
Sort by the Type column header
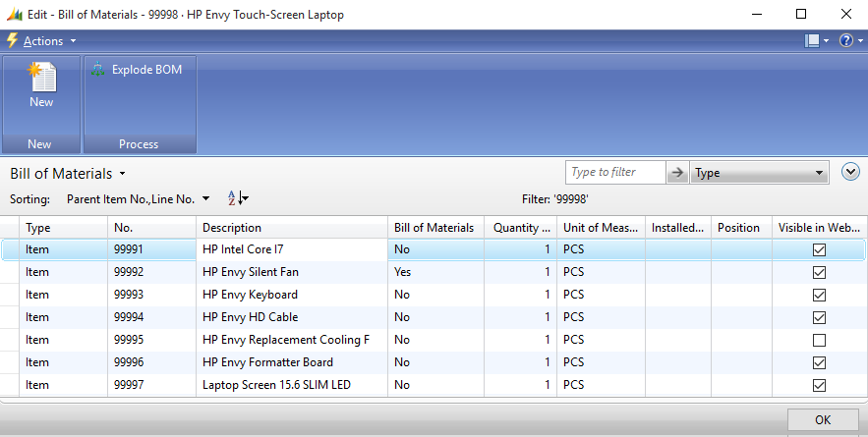[64, 228]
